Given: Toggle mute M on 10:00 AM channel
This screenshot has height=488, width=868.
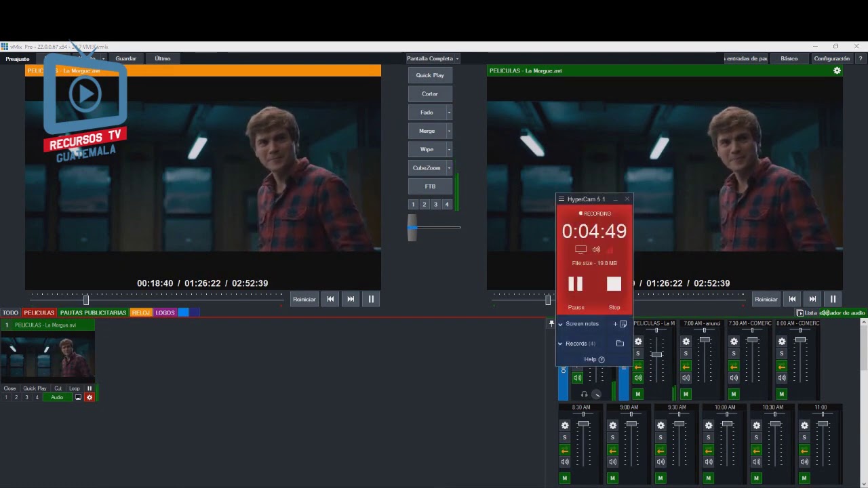Looking at the screenshot, I should pyautogui.click(x=709, y=478).
